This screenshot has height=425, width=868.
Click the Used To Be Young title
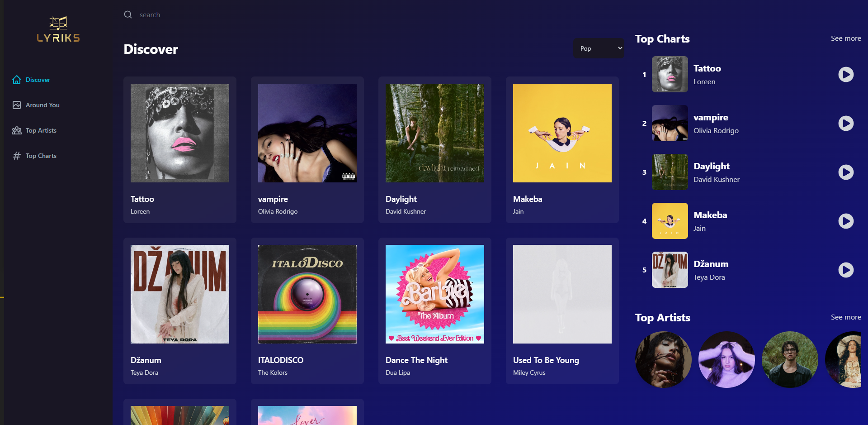pyautogui.click(x=546, y=360)
